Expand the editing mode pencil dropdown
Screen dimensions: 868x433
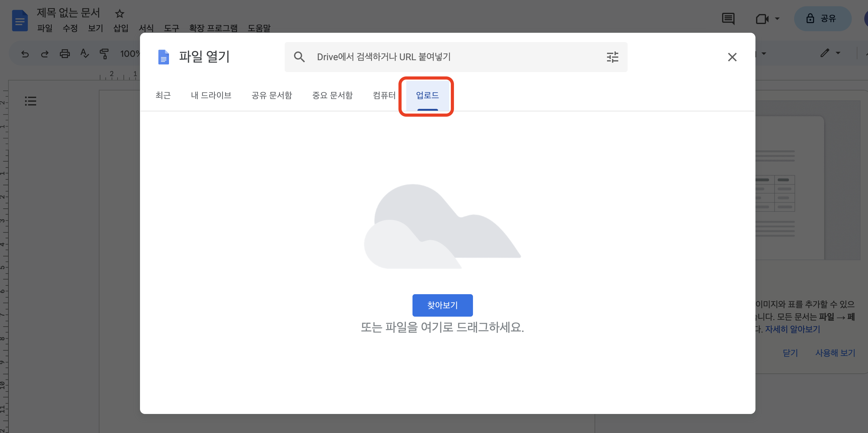(838, 53)
